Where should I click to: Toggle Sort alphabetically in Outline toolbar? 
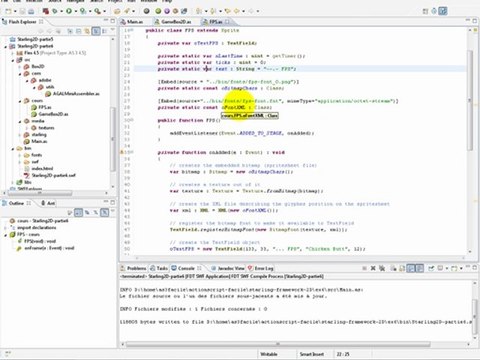[79, 212]
